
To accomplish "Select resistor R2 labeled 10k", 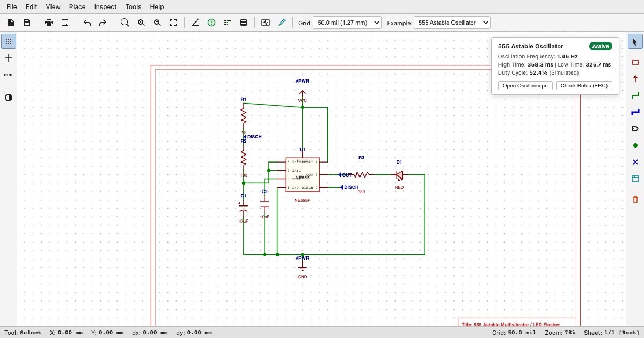I will [243, 157].
